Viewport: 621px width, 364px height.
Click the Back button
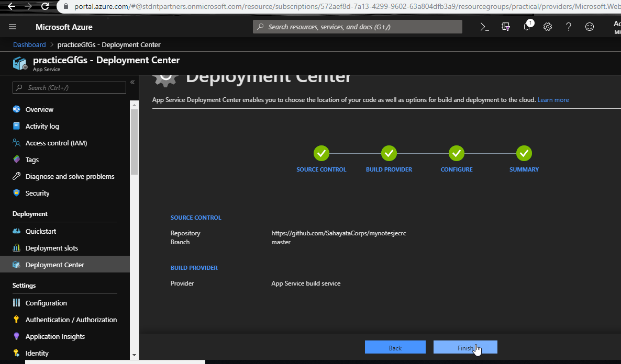pos(395,347)
